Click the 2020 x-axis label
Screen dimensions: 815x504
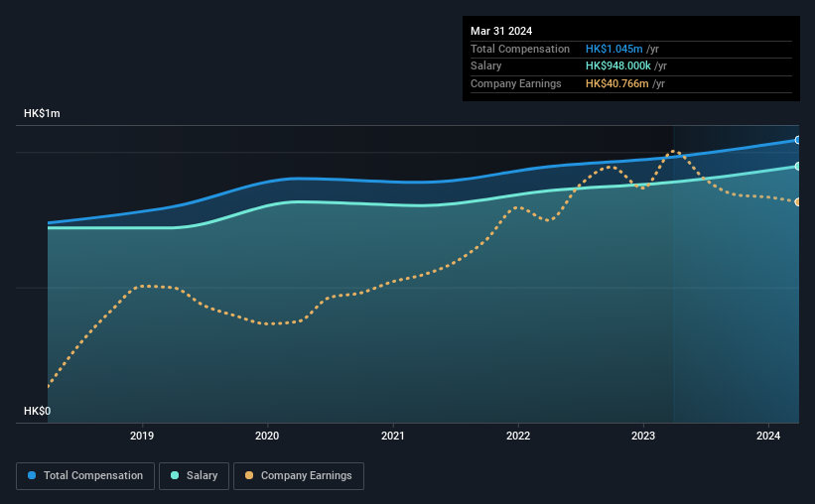pyautogui.click(x=267, y=436)
